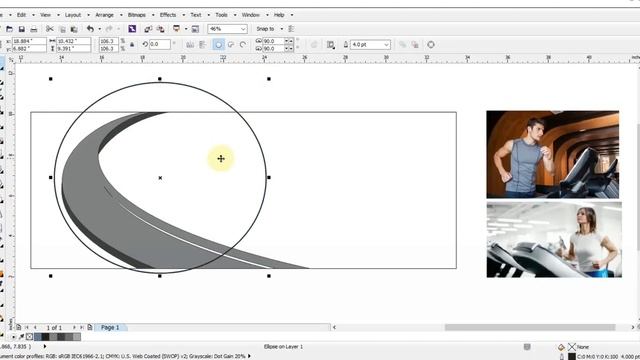Click the starting angle spinner arrows

click(289, 41)
